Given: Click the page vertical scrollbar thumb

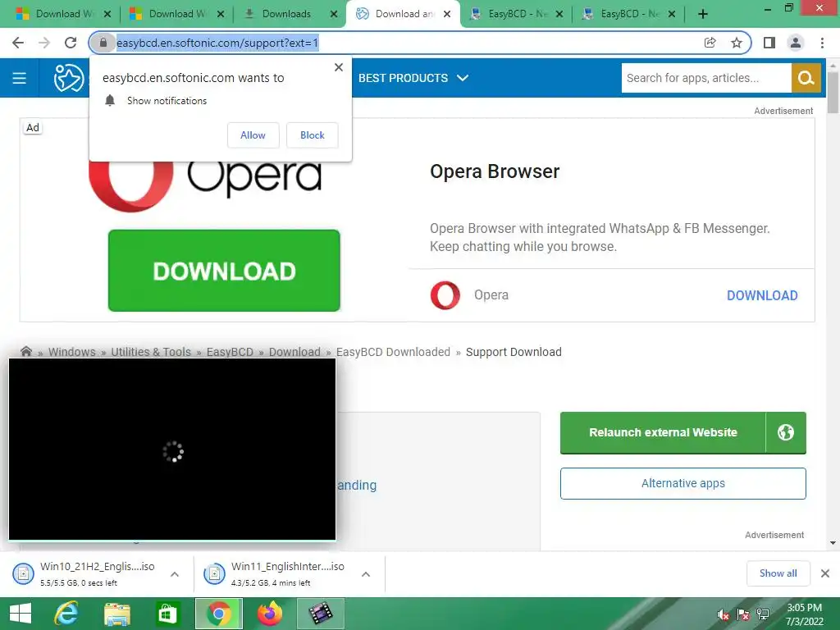Looking at the screenshot, I should [833, 91].
